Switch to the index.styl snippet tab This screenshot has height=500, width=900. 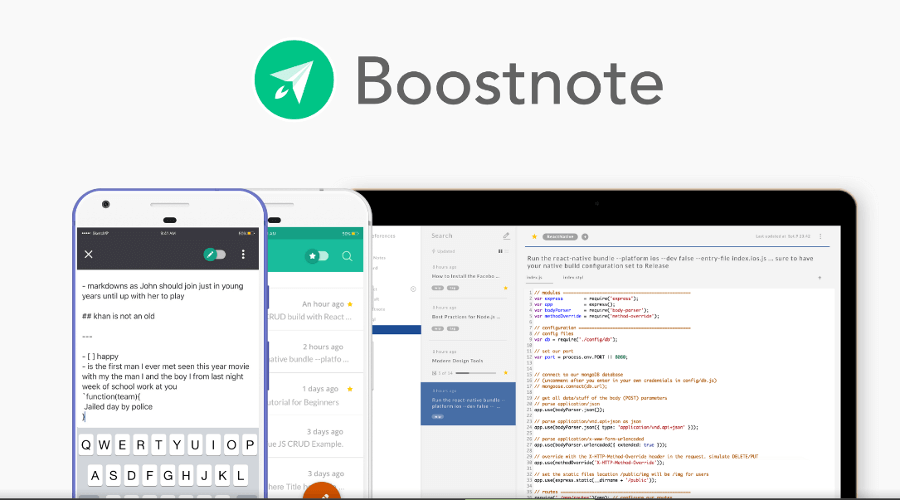point(572,277)
